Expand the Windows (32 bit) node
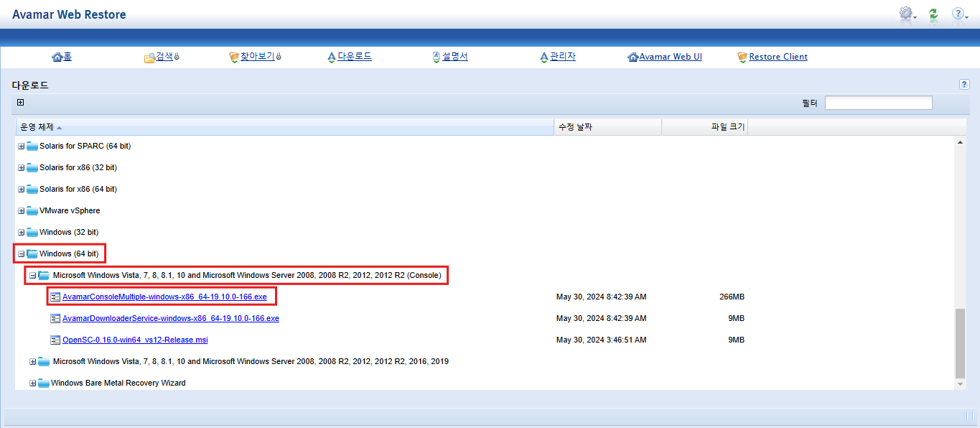Screen dimensions: 980x428 pos(22,233)
